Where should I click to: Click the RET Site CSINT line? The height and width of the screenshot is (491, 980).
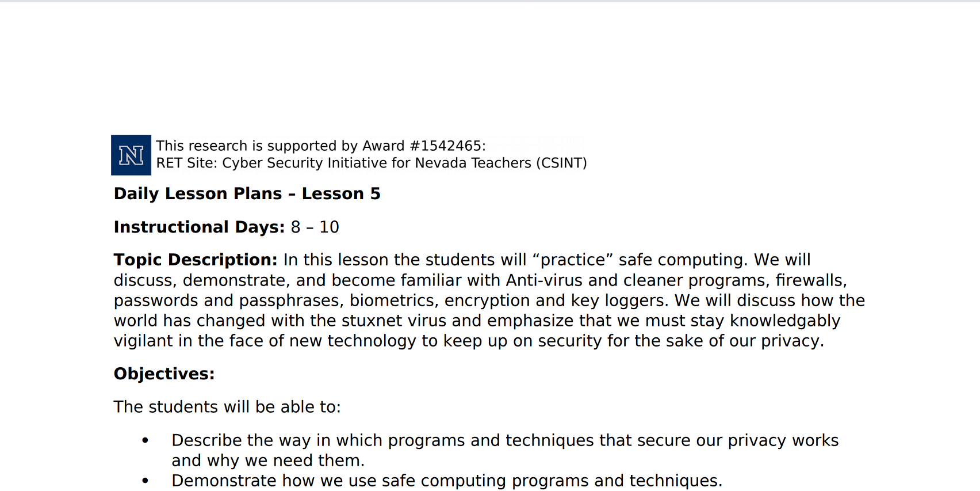(371, 163)
